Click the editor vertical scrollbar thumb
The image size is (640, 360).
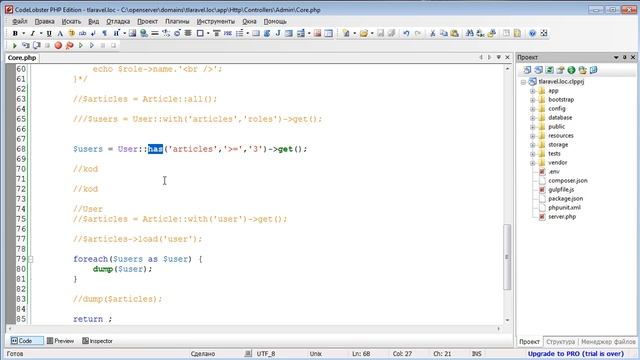[507, 257]
